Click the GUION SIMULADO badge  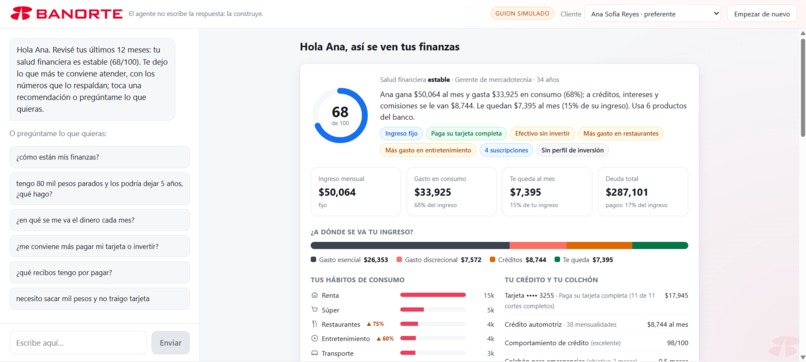click(522, 14)
